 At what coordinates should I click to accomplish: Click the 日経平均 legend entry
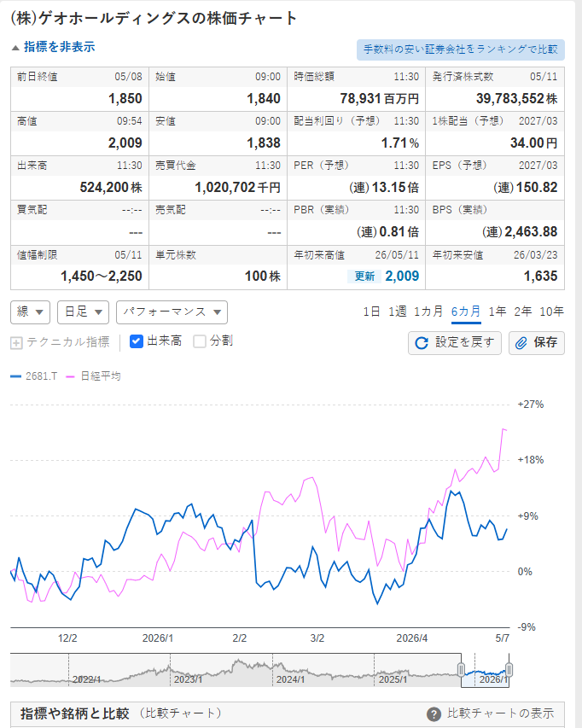[93, 376]
